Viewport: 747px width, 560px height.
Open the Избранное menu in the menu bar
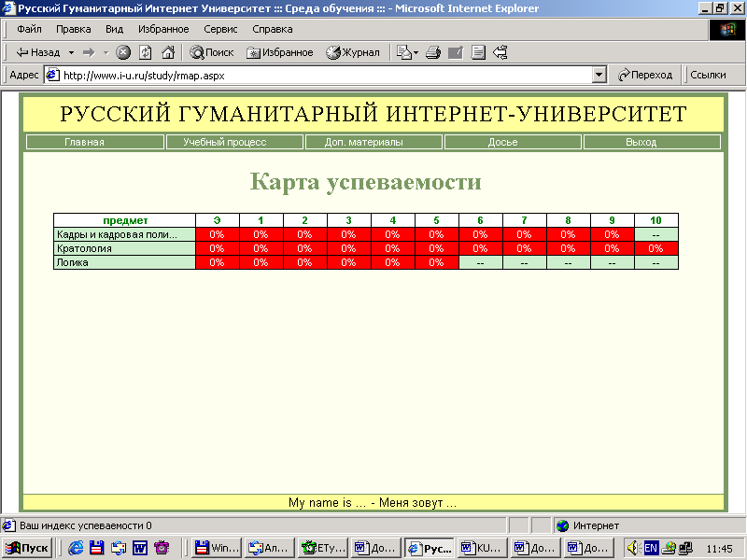163,30
